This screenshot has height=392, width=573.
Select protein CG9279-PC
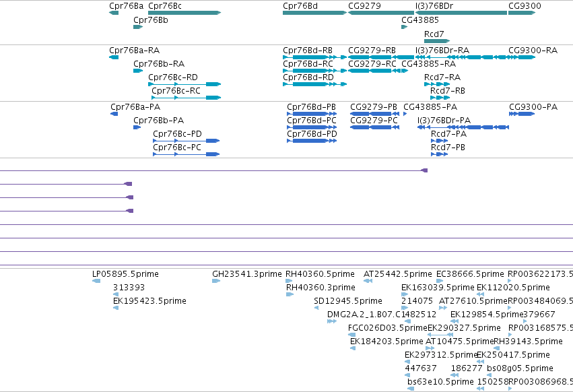pyautogui.click(x=374, y=127)
